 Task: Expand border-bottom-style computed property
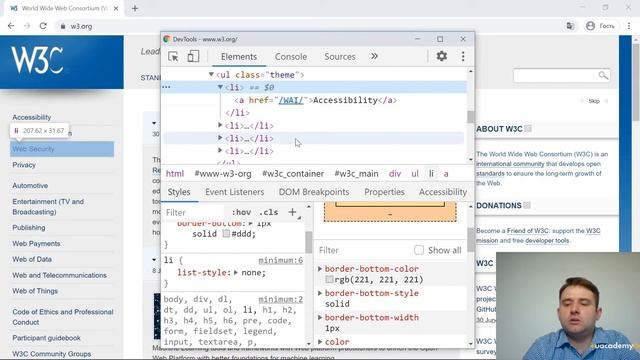coord(320,293)
